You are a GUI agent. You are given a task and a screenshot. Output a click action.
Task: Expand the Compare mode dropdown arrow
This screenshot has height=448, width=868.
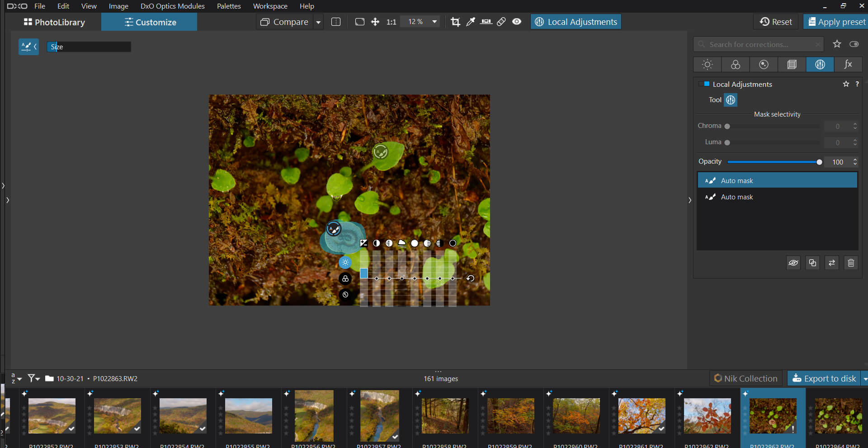pos(318,22)
